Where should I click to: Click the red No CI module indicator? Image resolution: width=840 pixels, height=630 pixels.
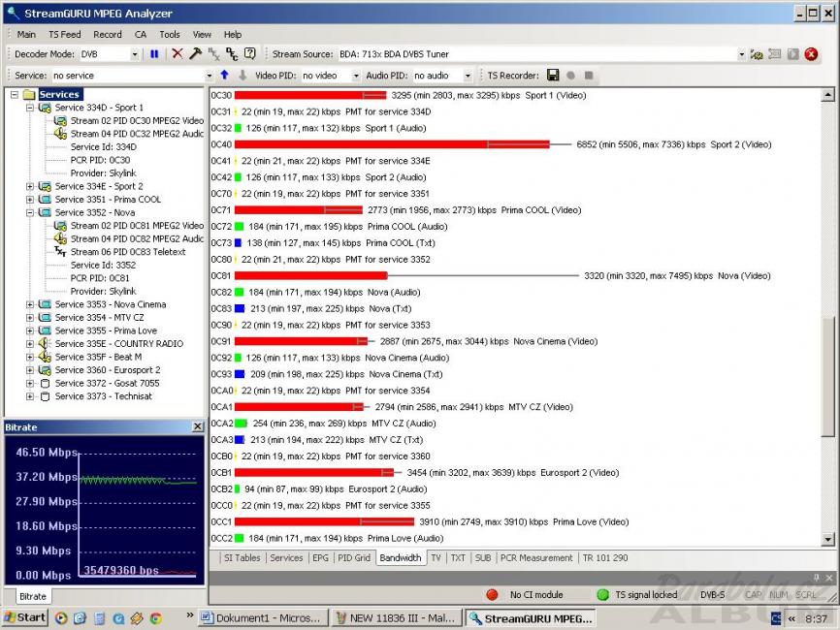pos(492,595)
